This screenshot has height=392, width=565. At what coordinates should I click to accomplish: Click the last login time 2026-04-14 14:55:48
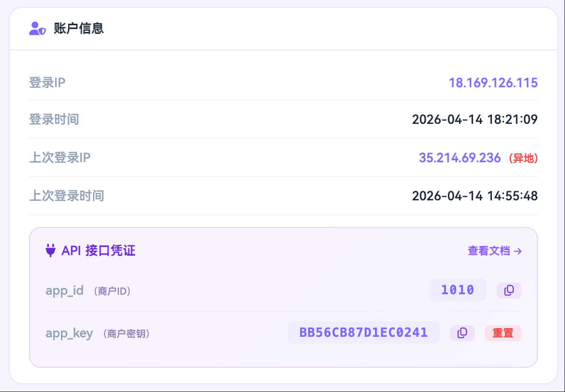pyautogui.click(x=475, y=196)
